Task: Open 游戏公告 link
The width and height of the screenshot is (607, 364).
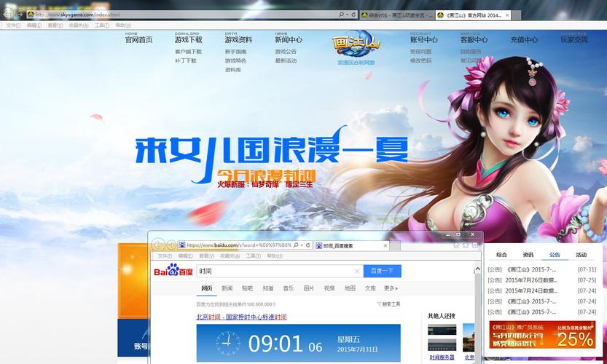Action: click(x=286, y=52)
